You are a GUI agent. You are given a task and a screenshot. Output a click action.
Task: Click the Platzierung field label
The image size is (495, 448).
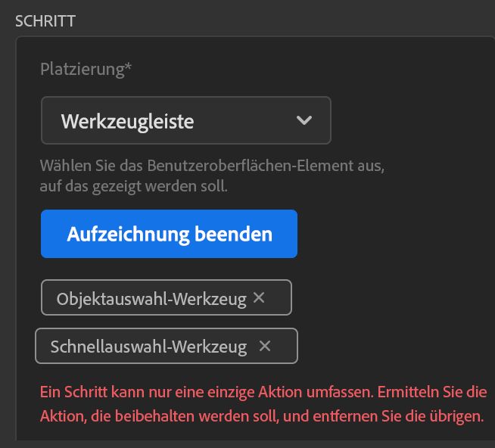(82, 70)
